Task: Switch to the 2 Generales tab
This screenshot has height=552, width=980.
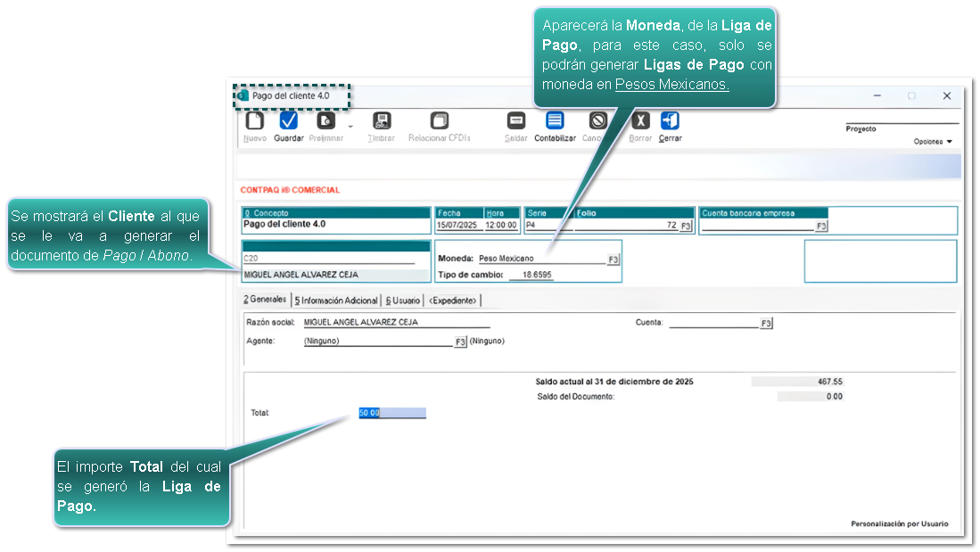Action: (x=265, y=300)
